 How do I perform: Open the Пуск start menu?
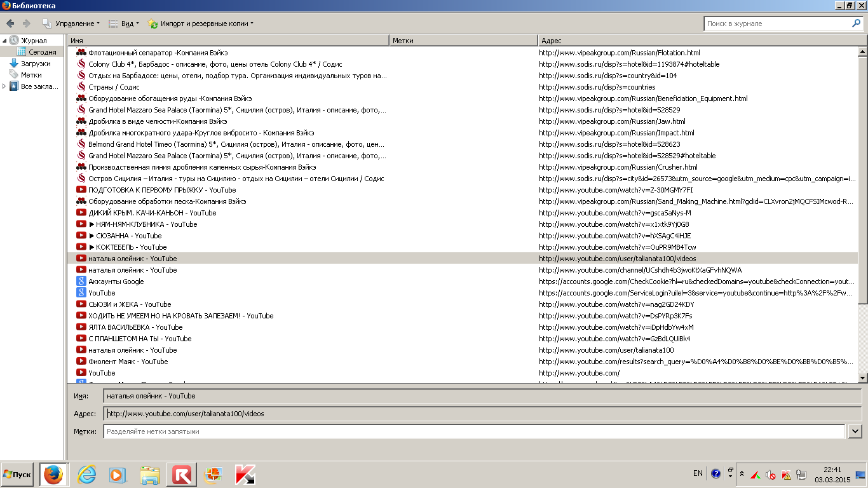pyautogui.click(x=18, y=475)
